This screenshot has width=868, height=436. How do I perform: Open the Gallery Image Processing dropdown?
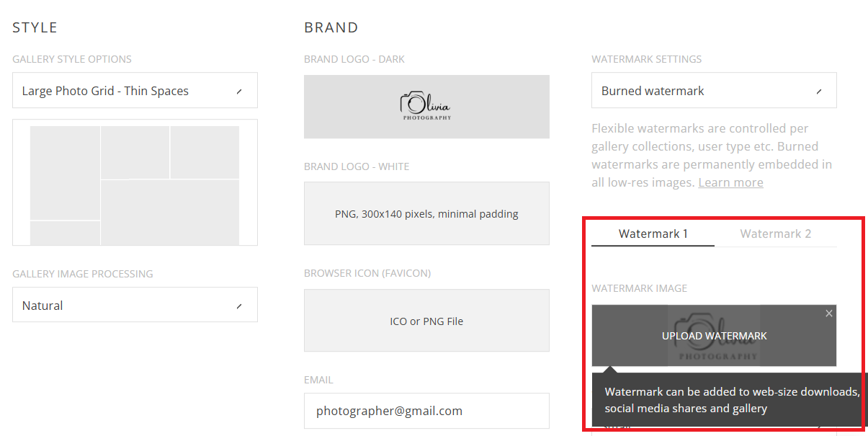tap(135, 305)
